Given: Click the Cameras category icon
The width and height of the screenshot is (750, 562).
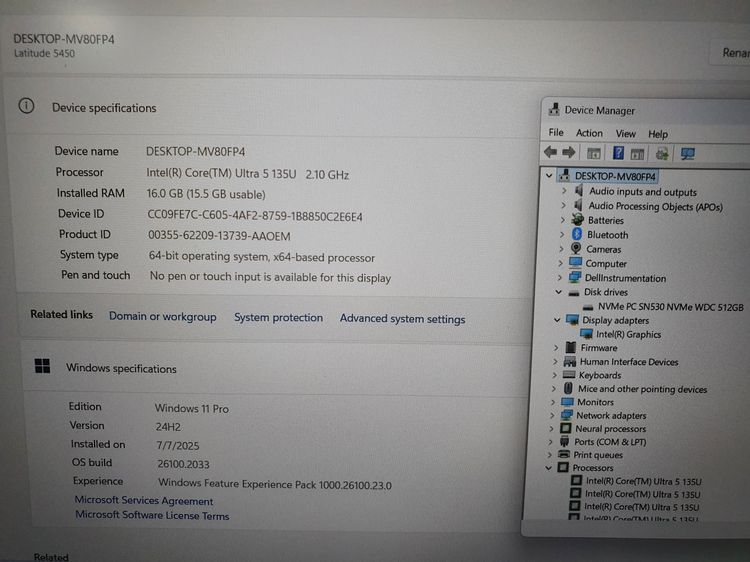Looking at the screenshot, I should [576, 248].
